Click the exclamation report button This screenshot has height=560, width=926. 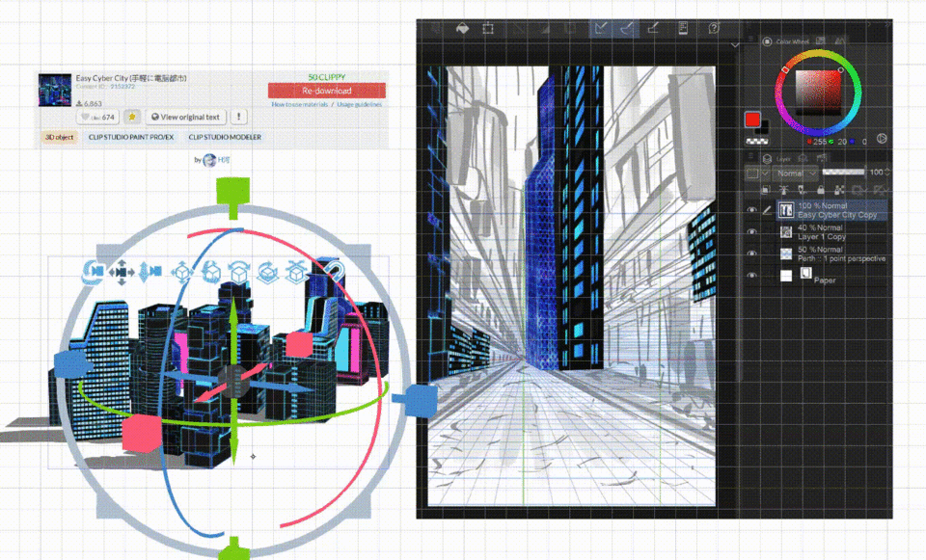238,117
